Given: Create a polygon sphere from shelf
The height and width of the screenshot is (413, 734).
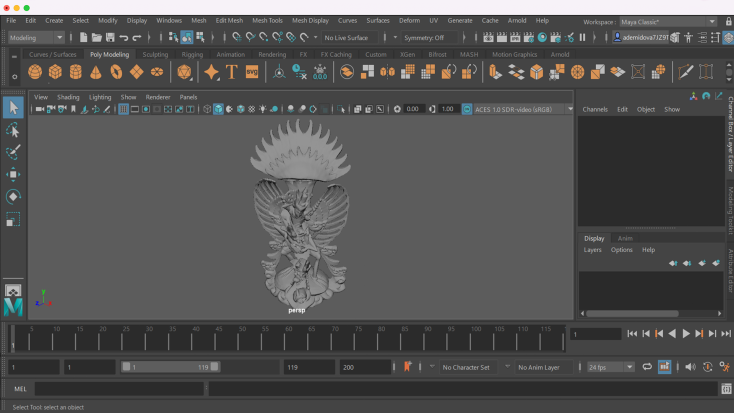Looking at the screenshot, I should [35, 72].
